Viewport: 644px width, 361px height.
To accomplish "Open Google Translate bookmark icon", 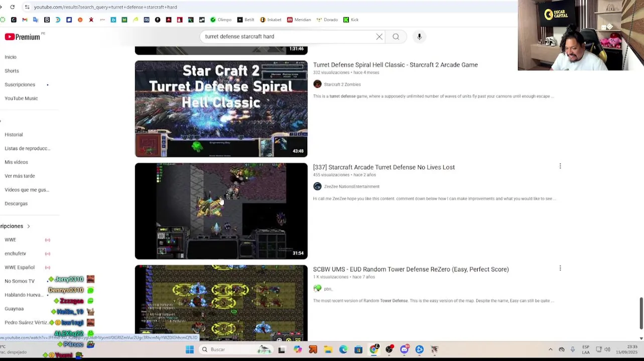I will point(36,20).
